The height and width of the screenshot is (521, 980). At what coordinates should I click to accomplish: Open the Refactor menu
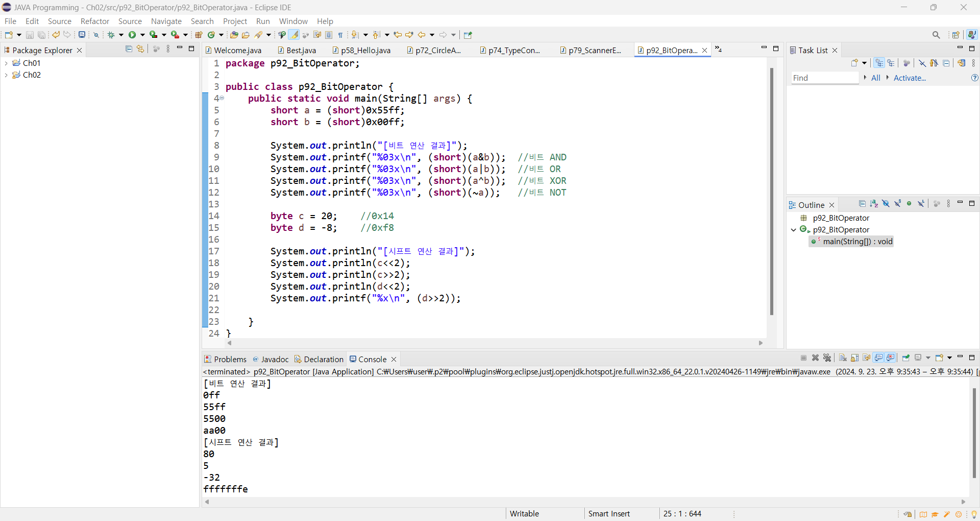click(x=95, y=21)
